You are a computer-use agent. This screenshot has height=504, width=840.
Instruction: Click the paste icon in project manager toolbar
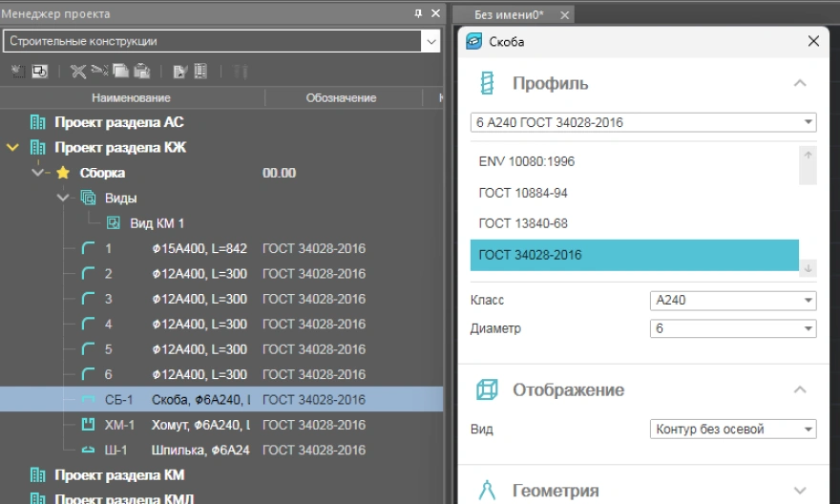pyautogui.click(x=141, y=71)
